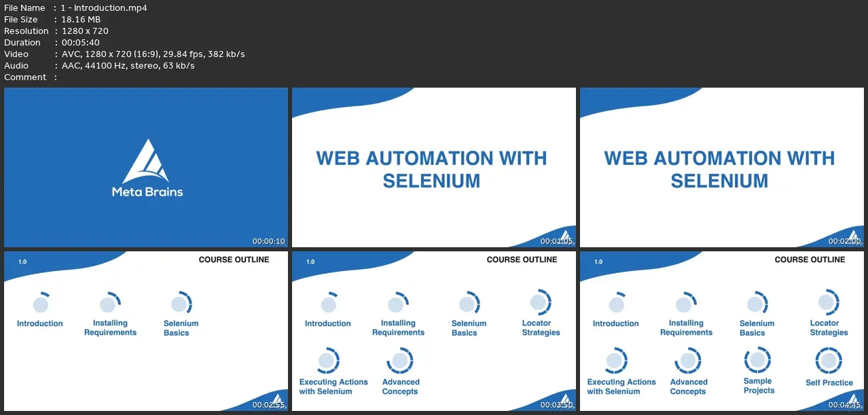This screenshot has width=868, height=415.
Task: Click the Executing Actions circle icon in the 00:04:45 frame
Action: (x=616, y=361)
